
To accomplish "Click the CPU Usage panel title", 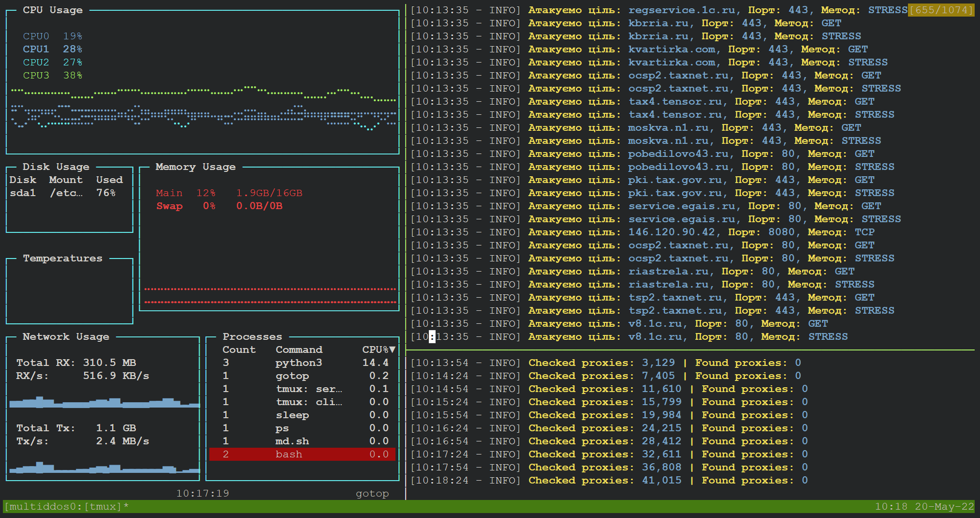I will 53,10.
